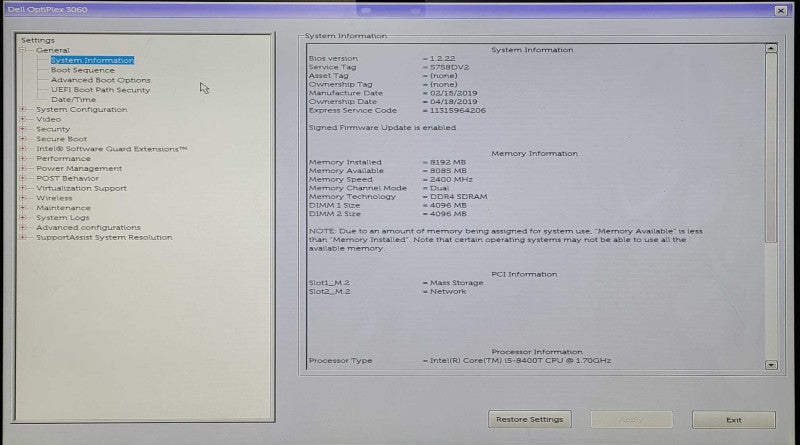Click the Memory Available value 8085 MB

(448, 170)
